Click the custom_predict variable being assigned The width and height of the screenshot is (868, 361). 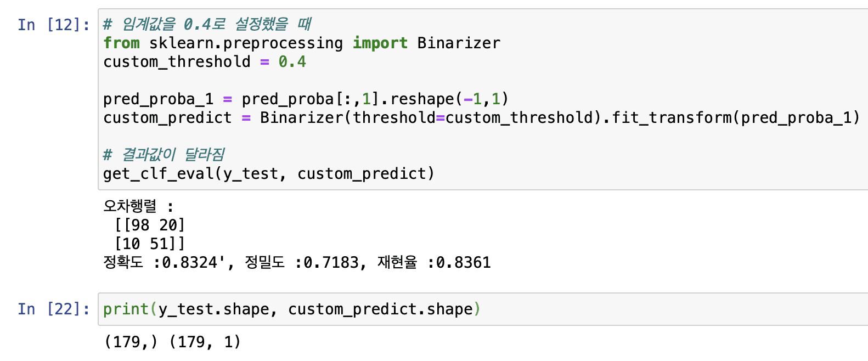coord(167,117)
